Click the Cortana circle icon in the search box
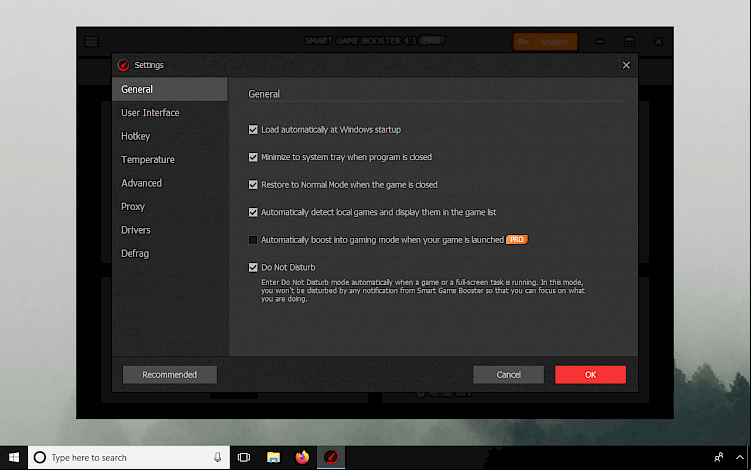Screen dimensions: 751x470 click(40, 458)
